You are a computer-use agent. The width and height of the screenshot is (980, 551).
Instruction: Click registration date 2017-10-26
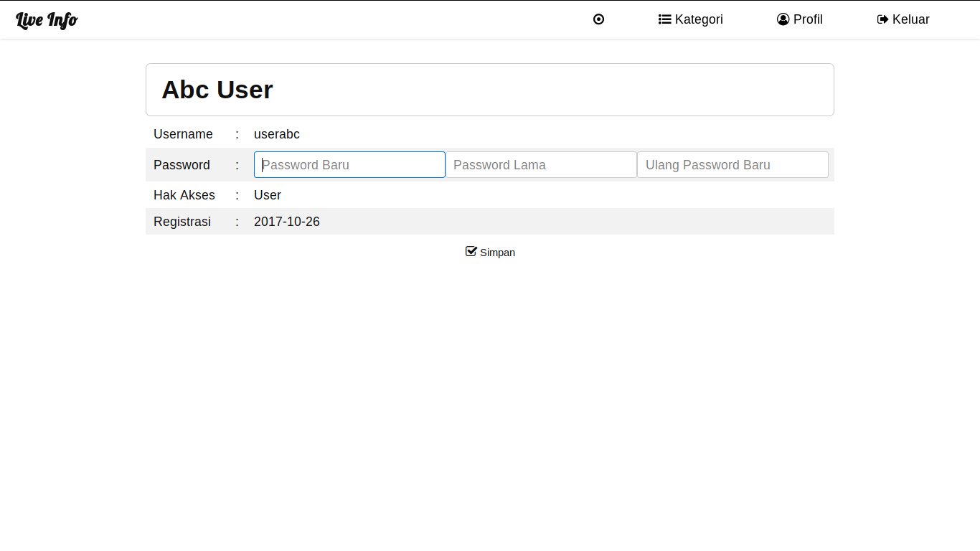pyautogui.click(x=287, y=222)
